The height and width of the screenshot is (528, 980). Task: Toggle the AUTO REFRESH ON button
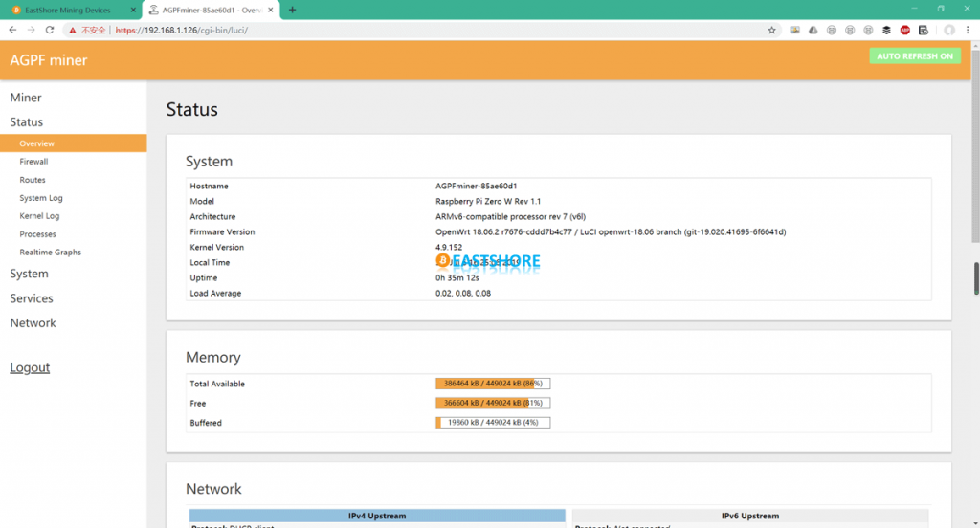pos(914,56)
